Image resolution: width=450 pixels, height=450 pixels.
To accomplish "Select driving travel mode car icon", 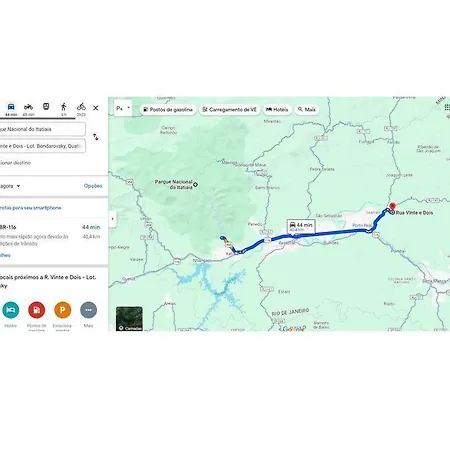I will click(11, 107).
